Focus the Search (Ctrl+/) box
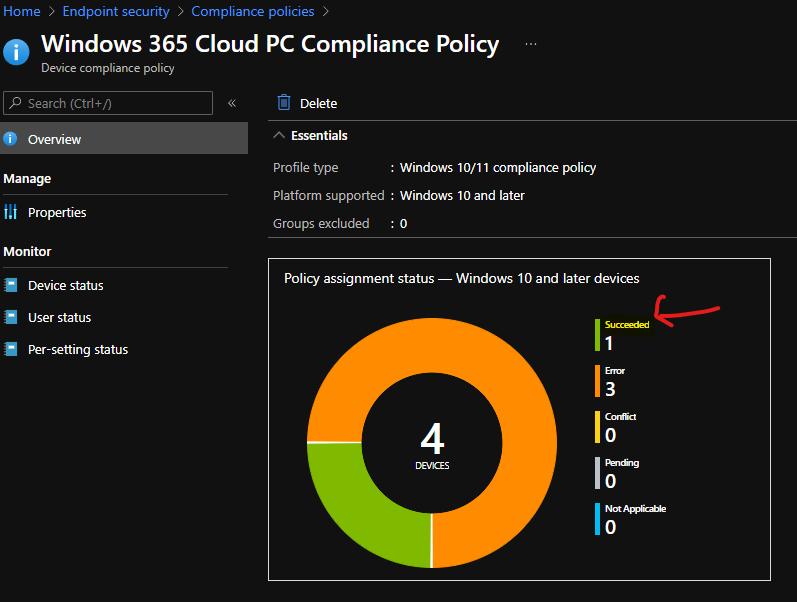This screenshot has height=602, width=797. pos(108,103)
